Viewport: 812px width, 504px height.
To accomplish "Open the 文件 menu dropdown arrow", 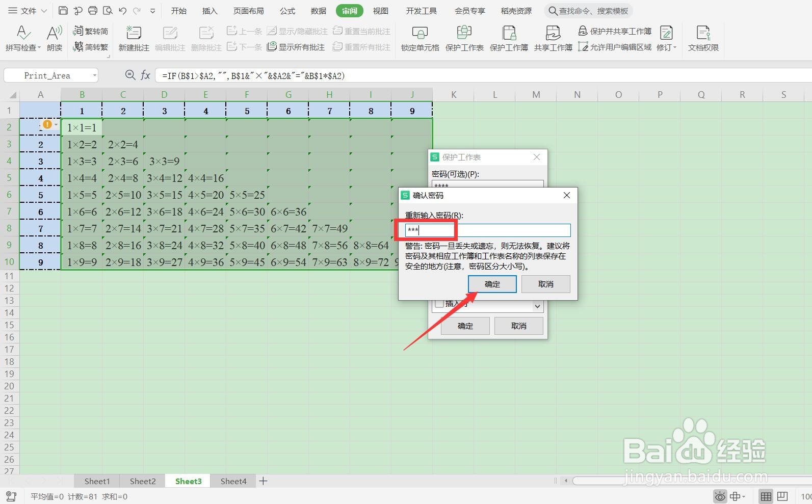I will tap(44, 11).
